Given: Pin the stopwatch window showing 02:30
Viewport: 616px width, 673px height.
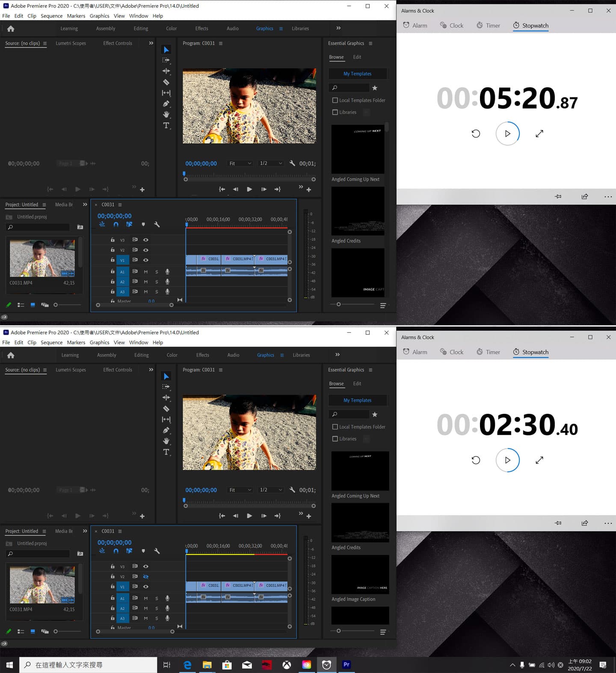Looking at the screenshot, I should pyautogui.click(x=558, y=523).
